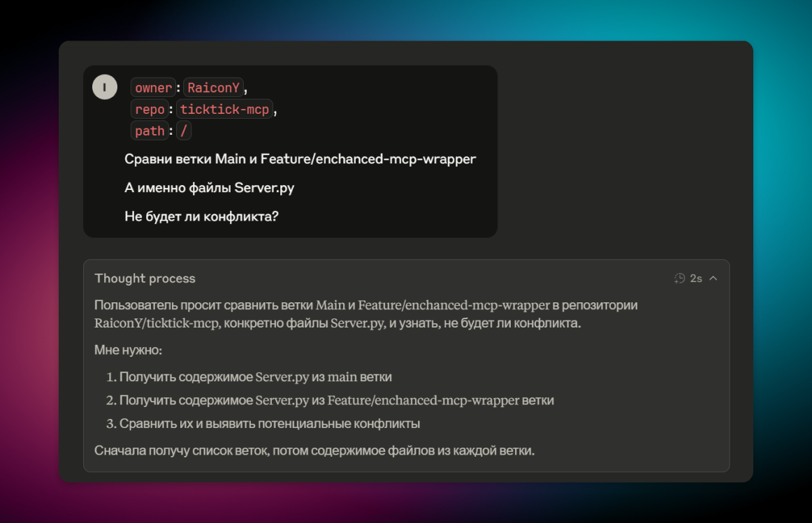
Task: Toggle the thought process panel open state
Action: 713,278
